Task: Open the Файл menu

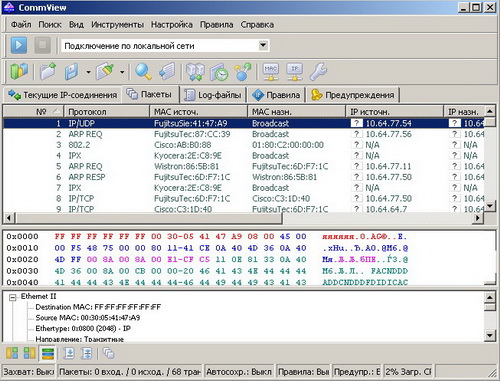Action: pos(21,25)
